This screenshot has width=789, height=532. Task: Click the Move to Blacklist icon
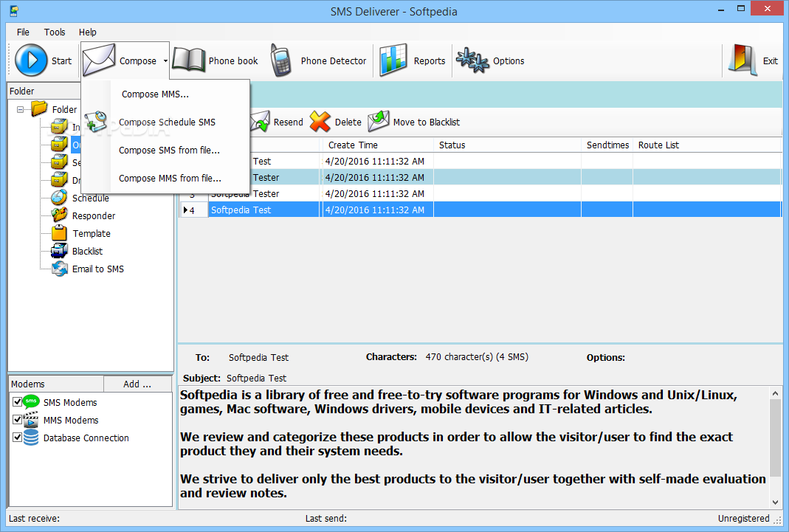tap(379, 122)
